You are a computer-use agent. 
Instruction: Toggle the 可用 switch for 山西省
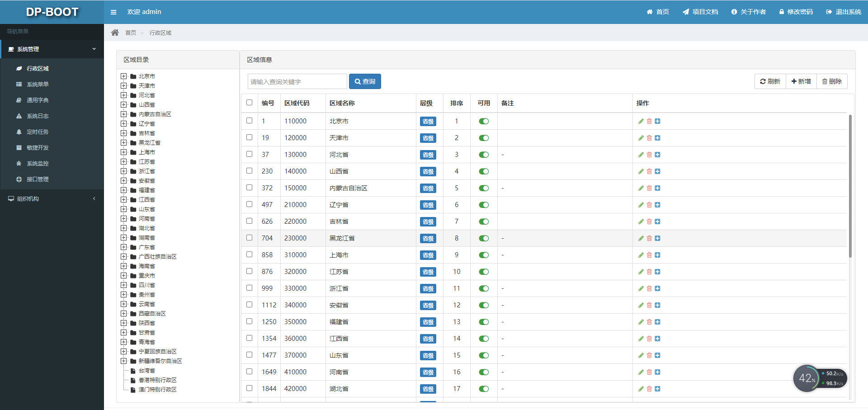click(x=484, y=171)
